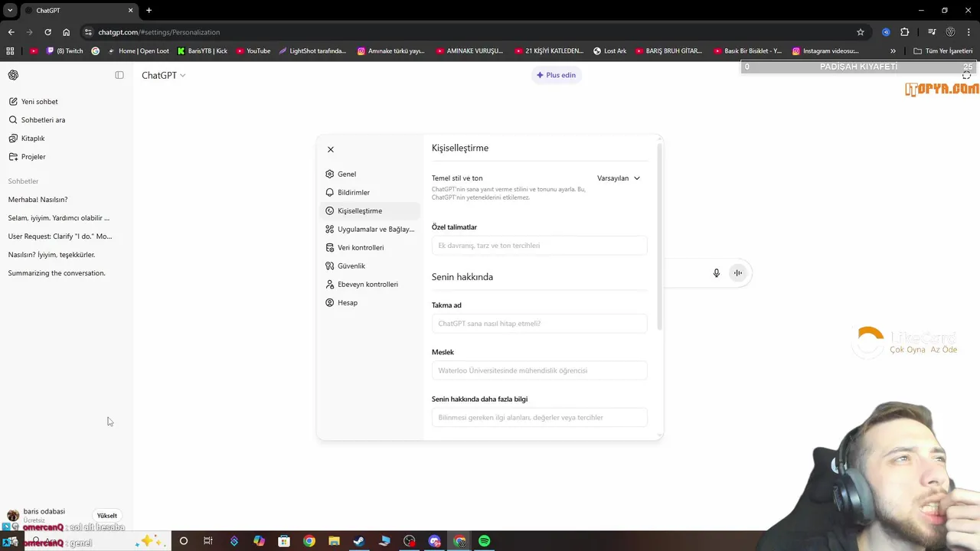
Task: Open Uygulamalar ve Bağlayıcılar settings tab
Action: (371, 229)
